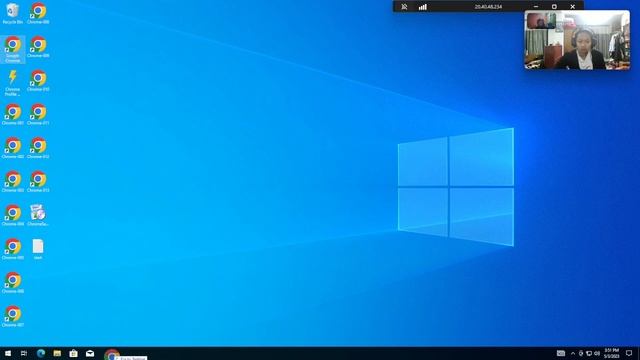The image size is (640, 360).
Task: Select the Chrome-011 desktop shortcut
Action: (38, 114)
